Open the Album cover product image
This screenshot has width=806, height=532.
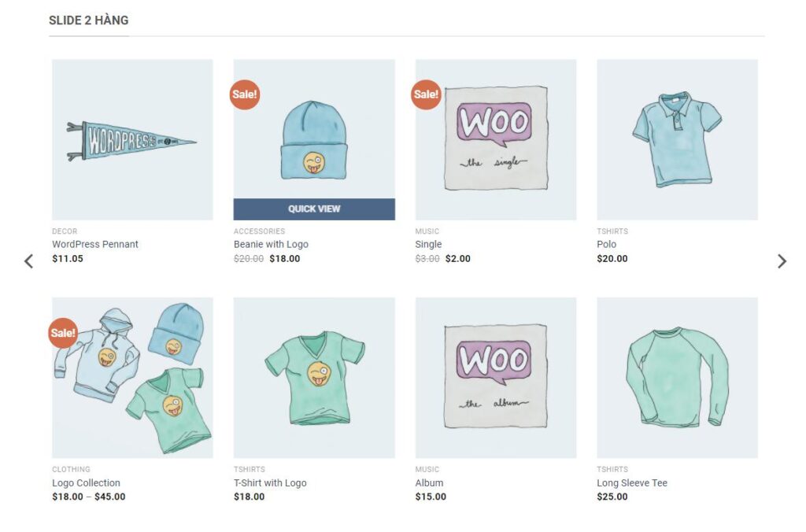click(x=496, y=378)
